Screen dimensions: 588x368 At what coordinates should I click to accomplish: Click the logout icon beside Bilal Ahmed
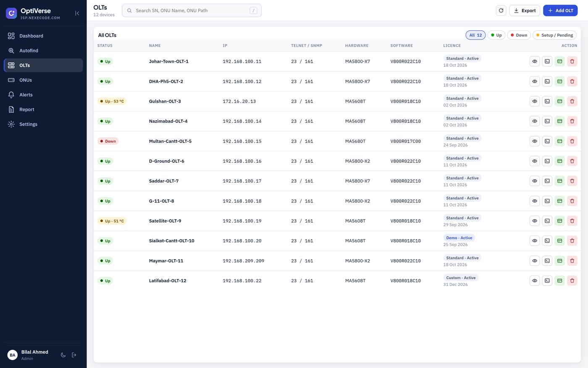click(74, 355)
